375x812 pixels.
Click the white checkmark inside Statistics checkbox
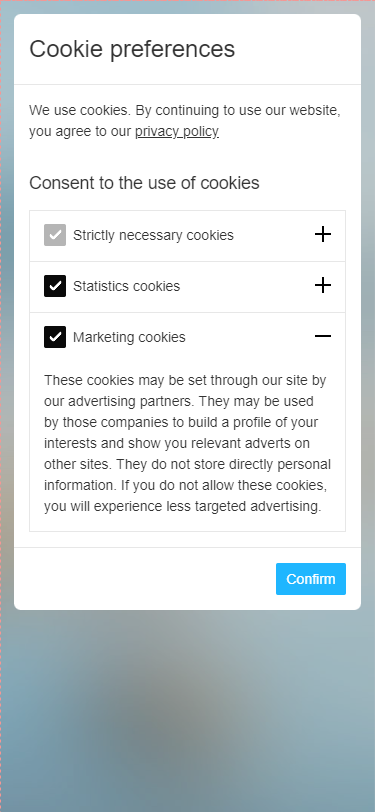(55, 286)
